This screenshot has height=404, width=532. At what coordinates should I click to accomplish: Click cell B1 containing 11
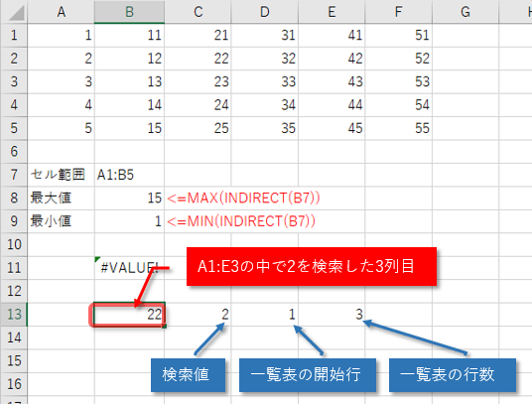coord(129,36)
